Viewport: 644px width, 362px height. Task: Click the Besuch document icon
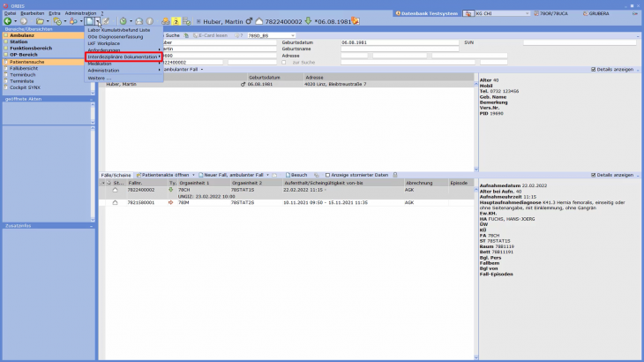tap(287, 175)
